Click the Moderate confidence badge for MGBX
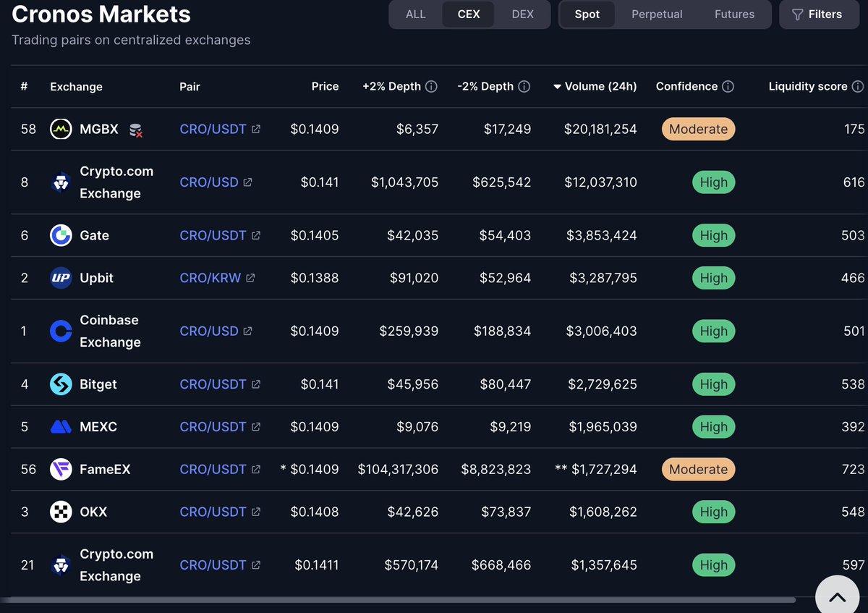The width and height of the screenshot is (868, 613). 698,129
